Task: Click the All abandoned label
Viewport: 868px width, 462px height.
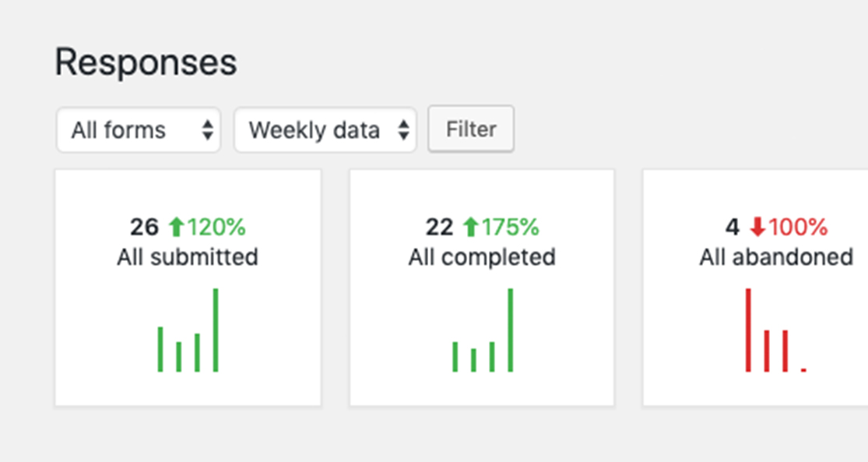Action: tap(776, 257)
